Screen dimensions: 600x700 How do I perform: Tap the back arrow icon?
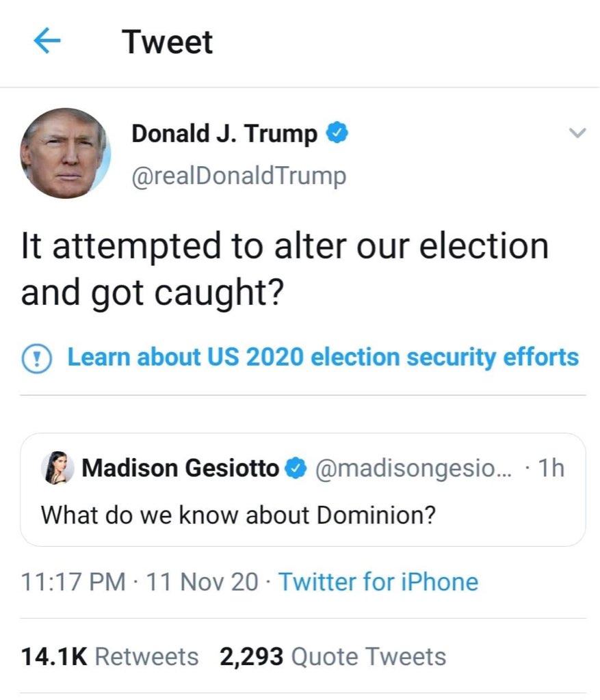pyautogui.click(x=48, y=42)
